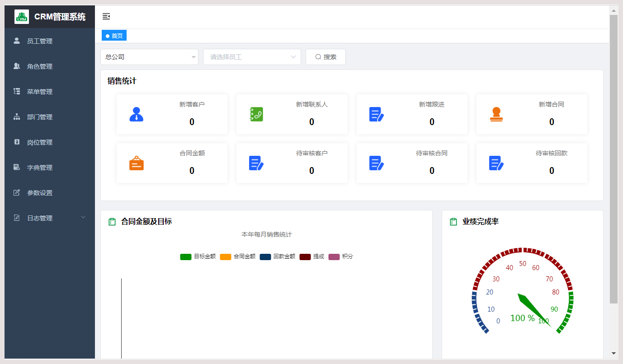Screen dimensions: 623x364
Task: Click the 参数设置 edit icon
Action: pos(17,193)
